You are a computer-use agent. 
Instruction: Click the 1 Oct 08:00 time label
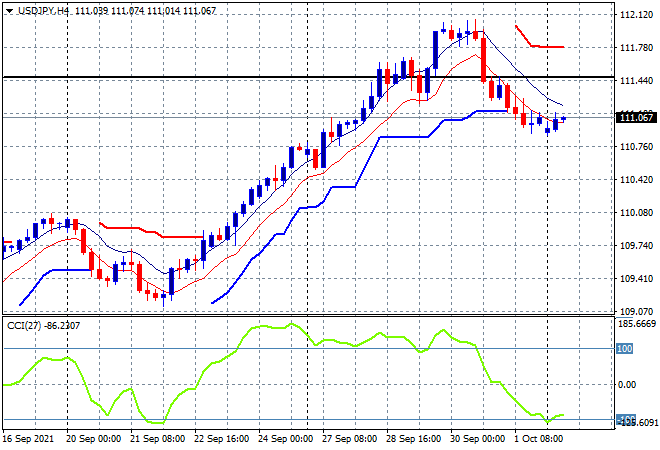click(538, 439)
